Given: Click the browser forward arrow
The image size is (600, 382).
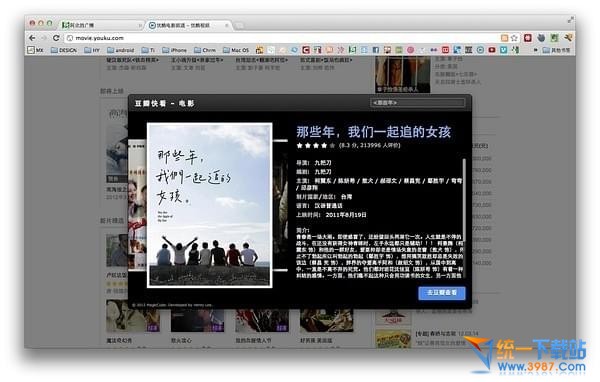Looking at the screenshot, I should click(x=44, y=38).
